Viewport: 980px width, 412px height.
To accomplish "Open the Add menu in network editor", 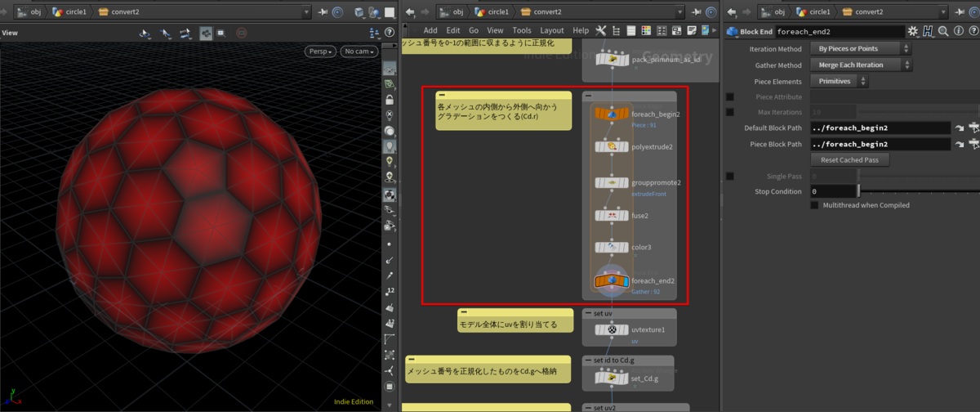I will 430,30.
